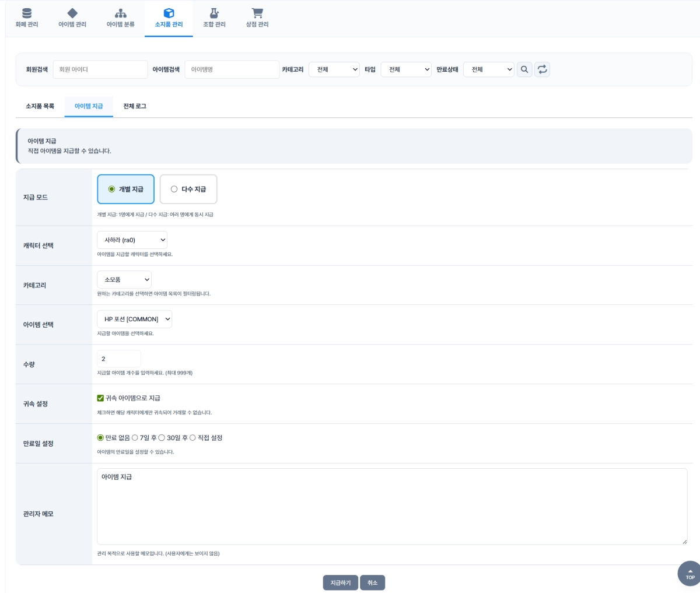Click the 소지품 관리 box icon

[x=169, y=13]
